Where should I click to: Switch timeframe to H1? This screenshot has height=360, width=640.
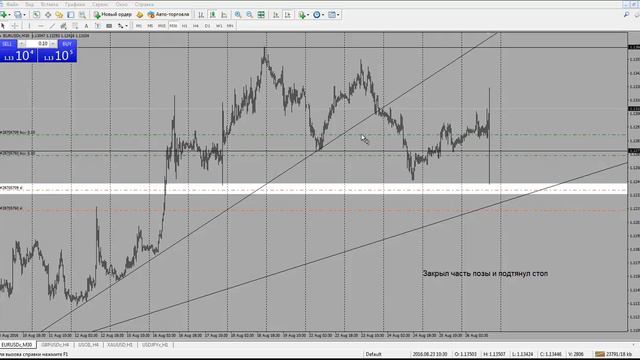184,26
